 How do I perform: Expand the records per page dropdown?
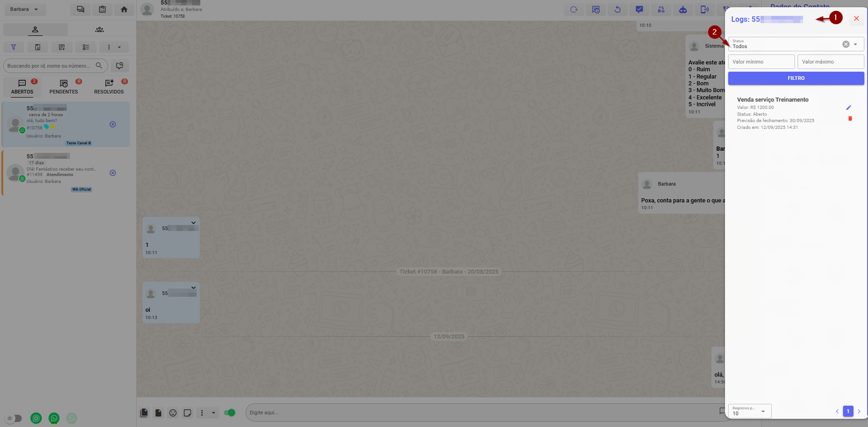(x=763, y=411)
